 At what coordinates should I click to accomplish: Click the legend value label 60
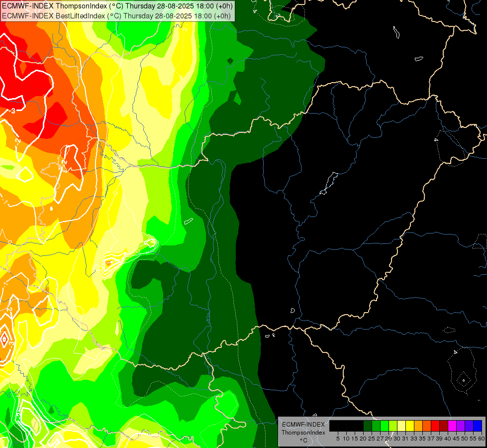pyautogui.click(x=482, y=439)
